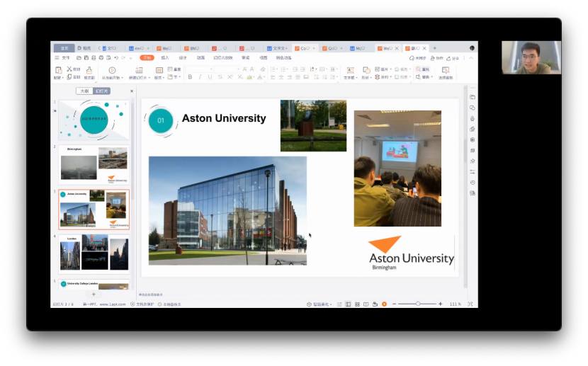The image size is (588, 366).
Task: Click the Share button in top right
Action: tap(453, 58)
